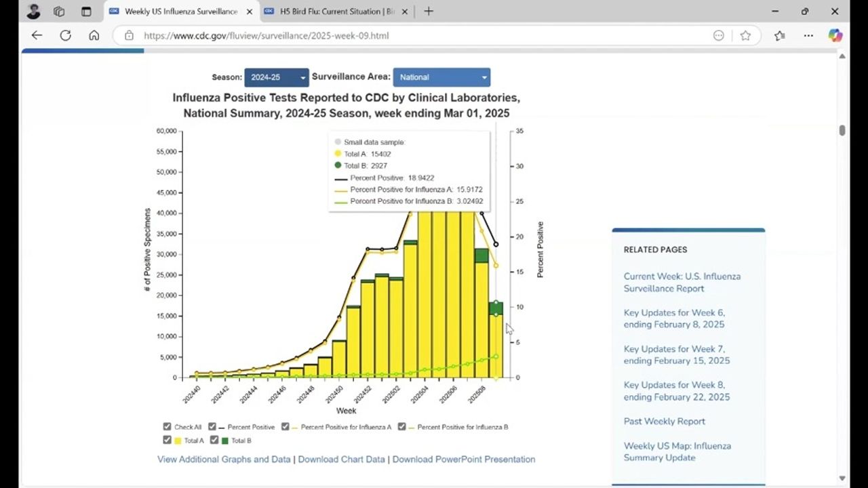
Task: Reload the page with Refresh icon
Action: (x=65, y=35)
